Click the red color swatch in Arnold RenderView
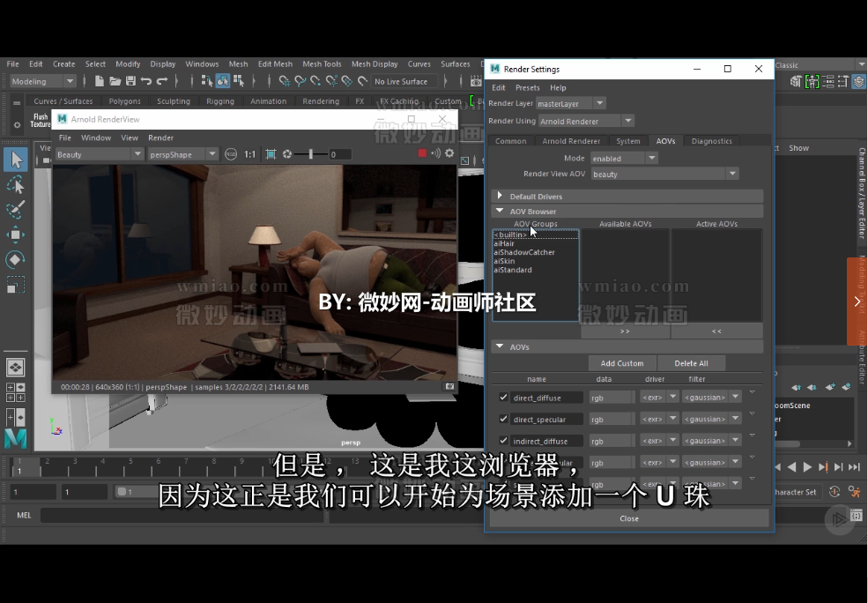 tap(423, 153)
